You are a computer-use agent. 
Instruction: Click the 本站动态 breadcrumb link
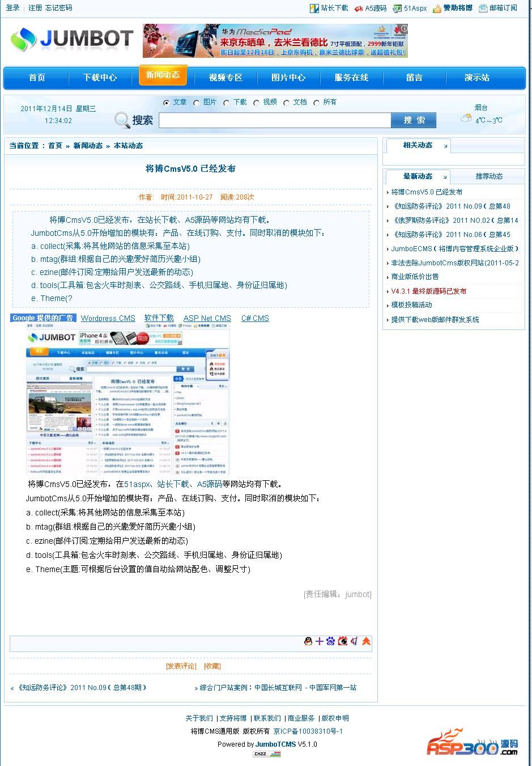[128, 146]
